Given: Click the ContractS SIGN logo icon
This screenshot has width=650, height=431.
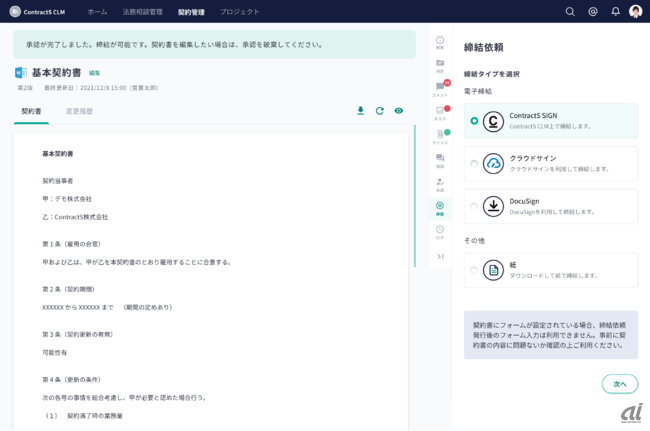Looking at the screenshot, I should click(493, 121).
